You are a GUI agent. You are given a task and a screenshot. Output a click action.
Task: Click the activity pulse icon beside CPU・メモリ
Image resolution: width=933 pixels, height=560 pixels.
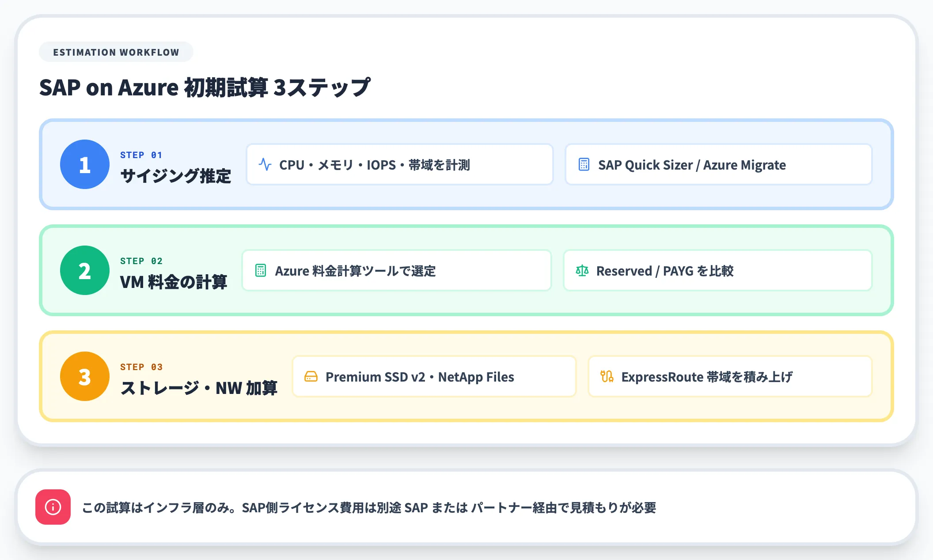click(x=265, y=165)
